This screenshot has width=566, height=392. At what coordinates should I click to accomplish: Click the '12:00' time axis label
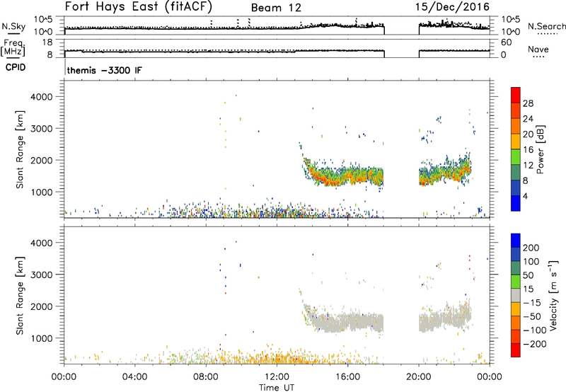point(277,377)
